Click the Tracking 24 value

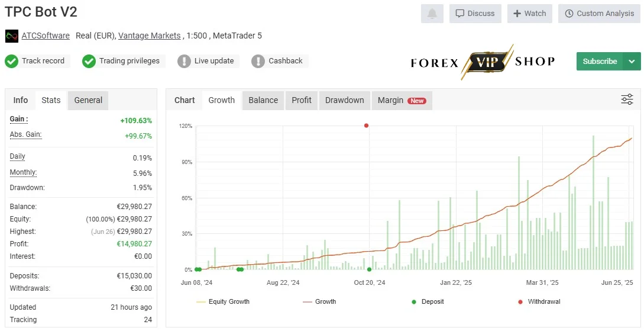click(148, 320)
